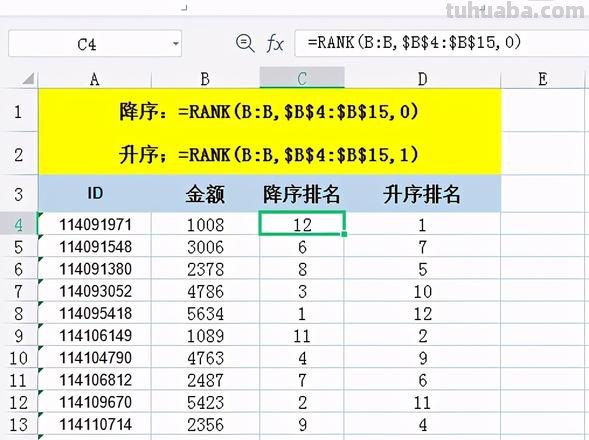Viewport: 589px width, 440px height.
Task: Select row 13 header
Action: tap(19, 424)
